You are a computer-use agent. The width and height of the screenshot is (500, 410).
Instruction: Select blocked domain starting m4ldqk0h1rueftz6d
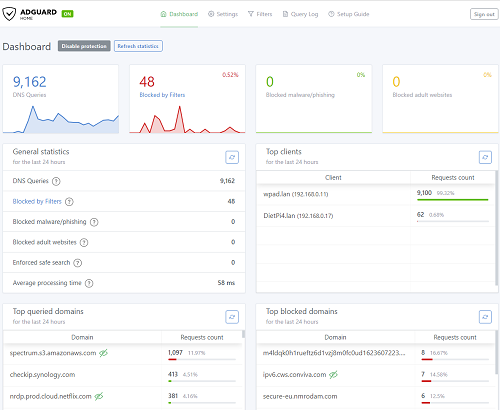pyautogui.click(x=334, y=353)
